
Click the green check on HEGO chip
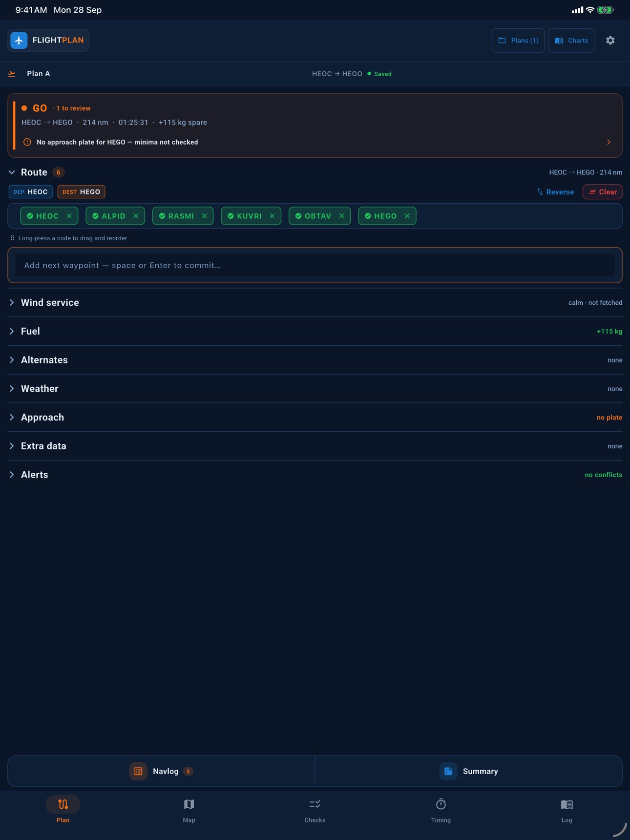click(x=368, y=216)
